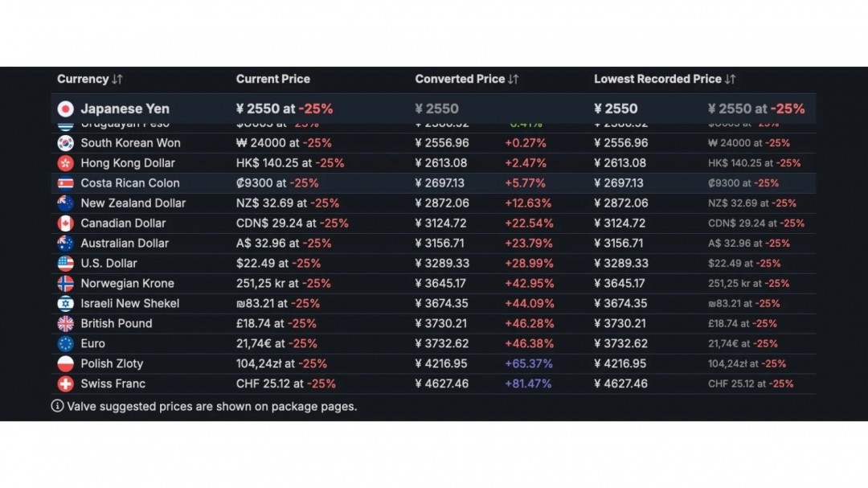Click the British flag icon

click(x=66, y=324)
